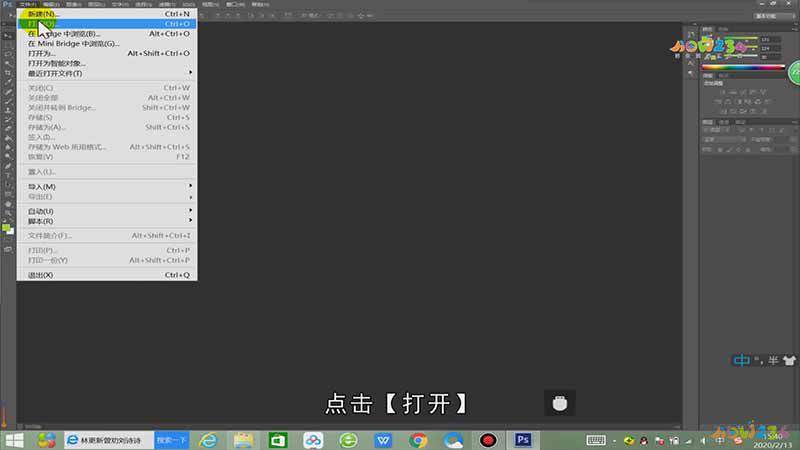Select the Horizontal Type tool
The image size is (800, 450).
(x=8, y=176)
